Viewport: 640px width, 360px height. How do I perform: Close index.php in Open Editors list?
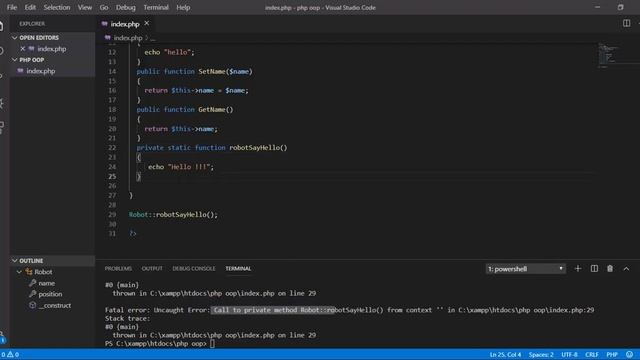pos(22,49)
